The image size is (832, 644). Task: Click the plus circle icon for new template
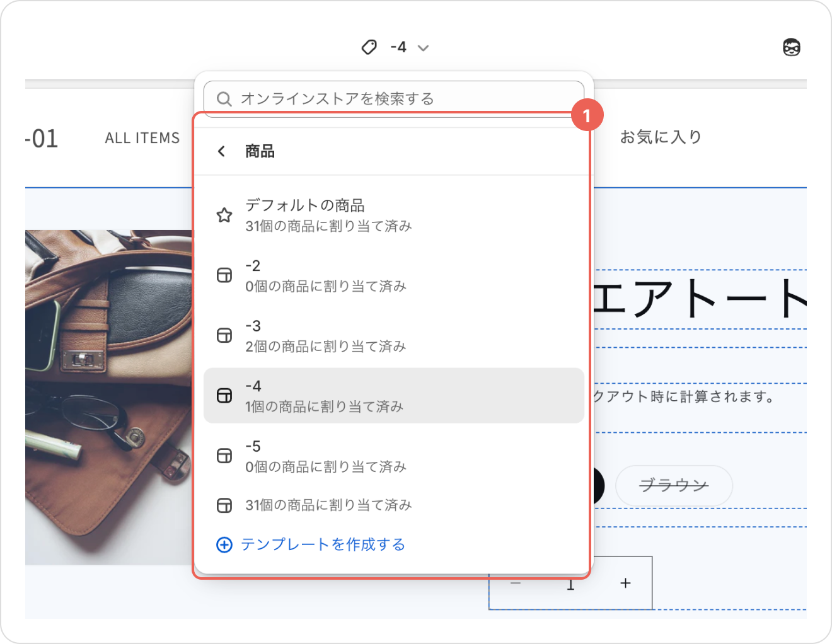pos(224,544)
